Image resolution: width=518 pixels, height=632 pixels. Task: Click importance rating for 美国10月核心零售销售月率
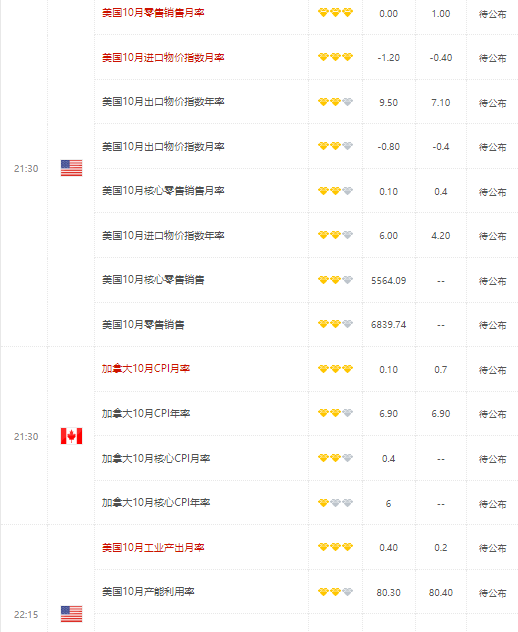335,191
